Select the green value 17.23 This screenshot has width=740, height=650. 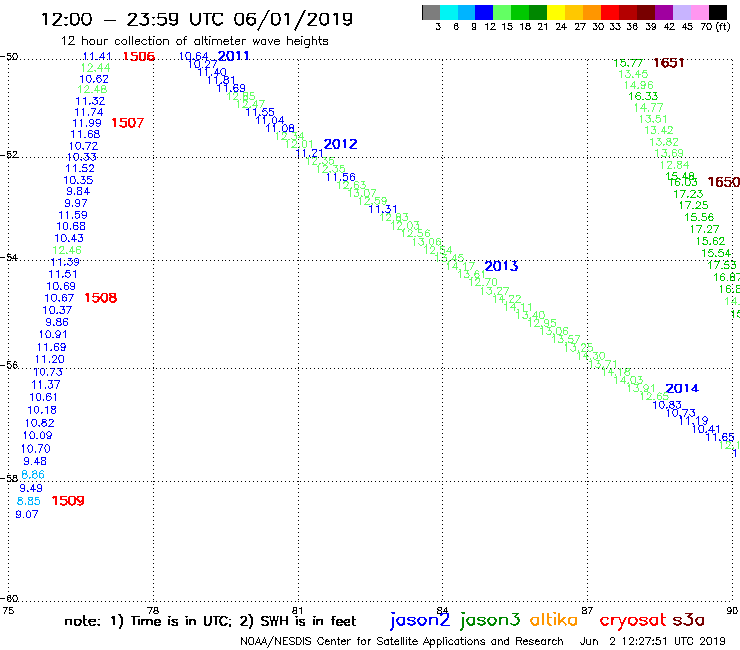point(688,194)
